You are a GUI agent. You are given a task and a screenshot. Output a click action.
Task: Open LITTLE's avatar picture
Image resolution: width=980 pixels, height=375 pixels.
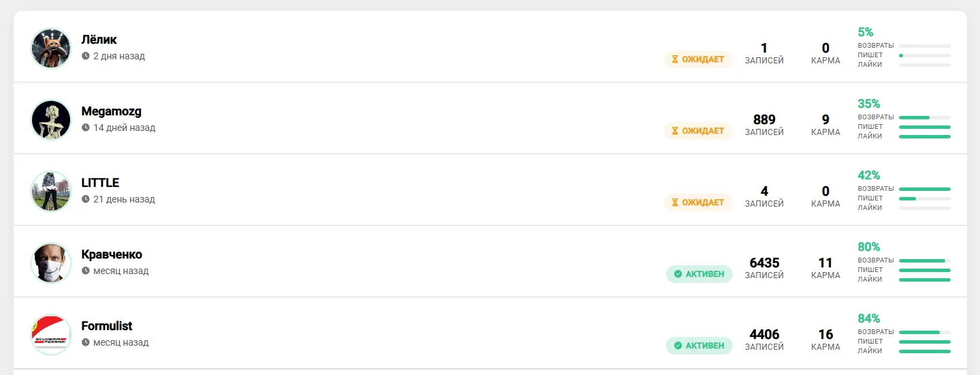click(x=51, y=192)
